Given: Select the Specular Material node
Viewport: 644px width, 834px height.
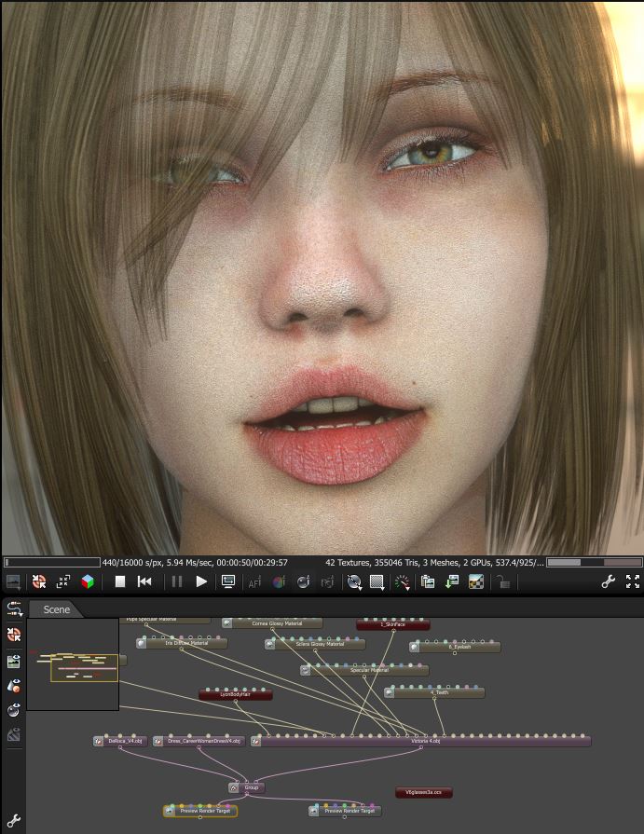Looking at the screenshot, I should click(364, 670).
